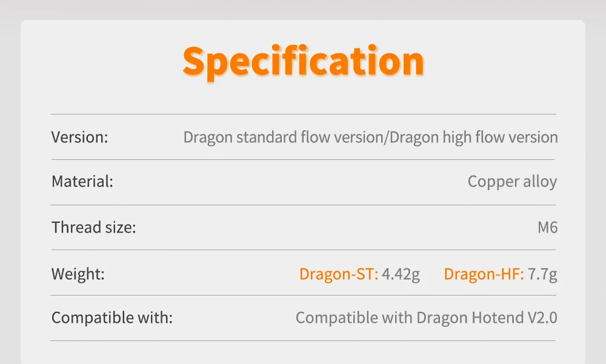Click the orange Dragon-ST: label
Viewport: 606px width, 364px height.
tap(339, 274)
